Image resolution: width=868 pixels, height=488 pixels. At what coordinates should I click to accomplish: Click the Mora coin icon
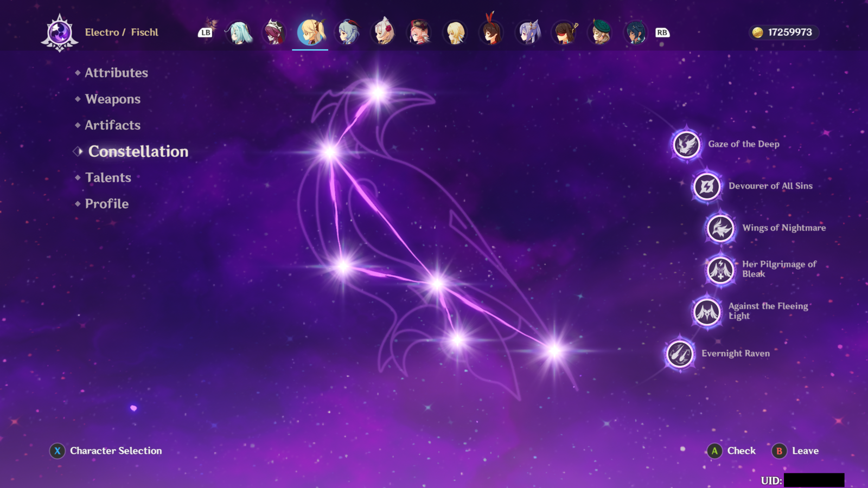[758, 33]
